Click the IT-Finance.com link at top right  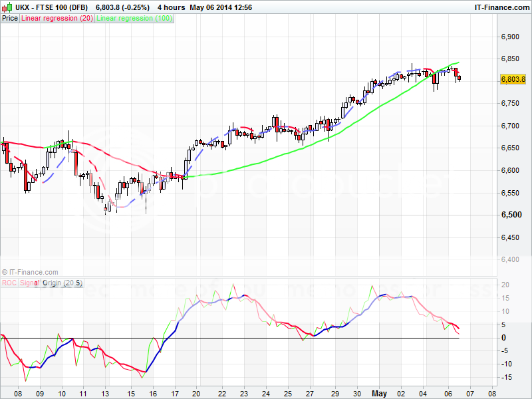click(501, 7)
